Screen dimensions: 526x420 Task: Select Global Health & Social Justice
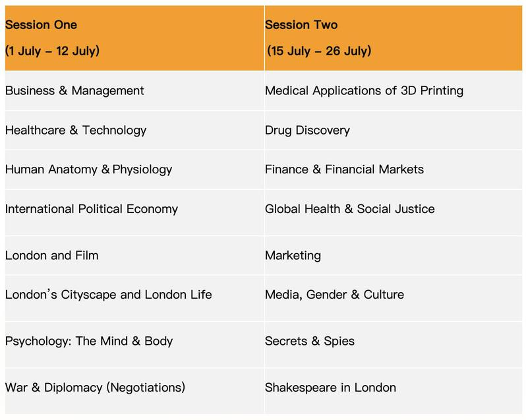click(349, 209)
